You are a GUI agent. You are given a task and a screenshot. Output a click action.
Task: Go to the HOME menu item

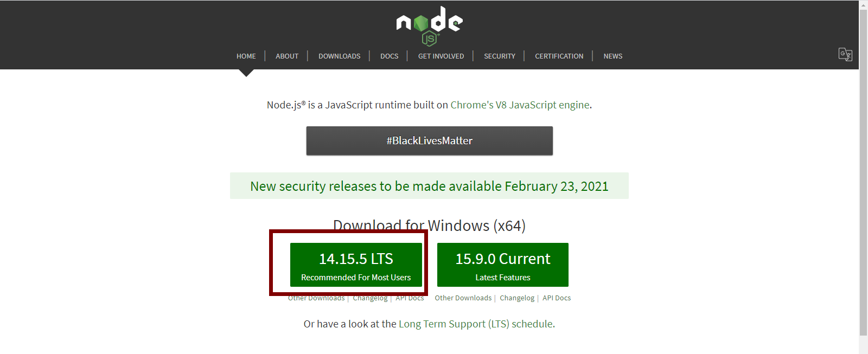pos(246,56)
